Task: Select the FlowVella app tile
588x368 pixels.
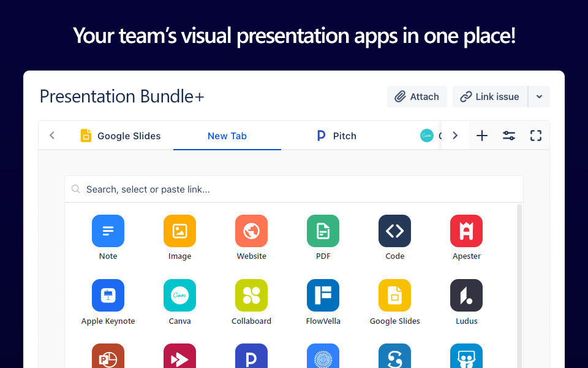Action: (323, 295)
